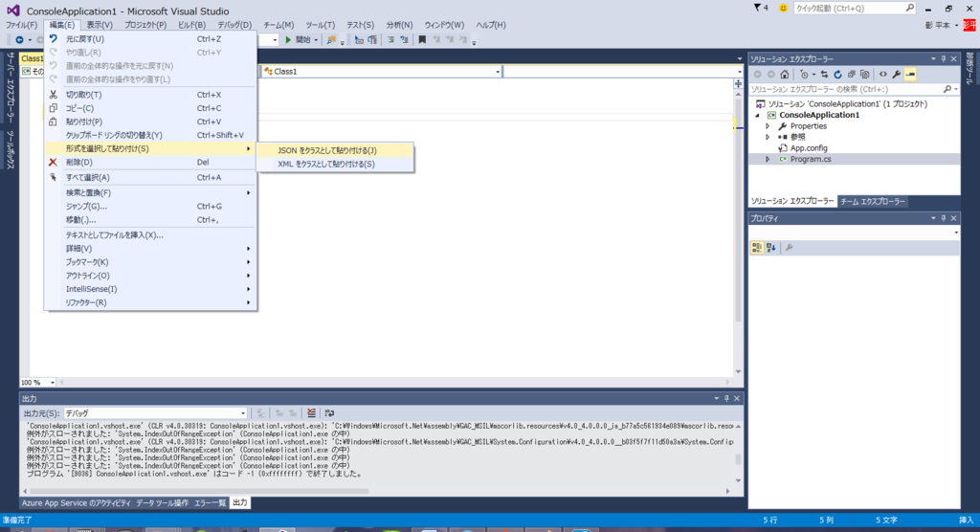
Task: Click the Categorized view icon in Properties panel
Action: 757,248
